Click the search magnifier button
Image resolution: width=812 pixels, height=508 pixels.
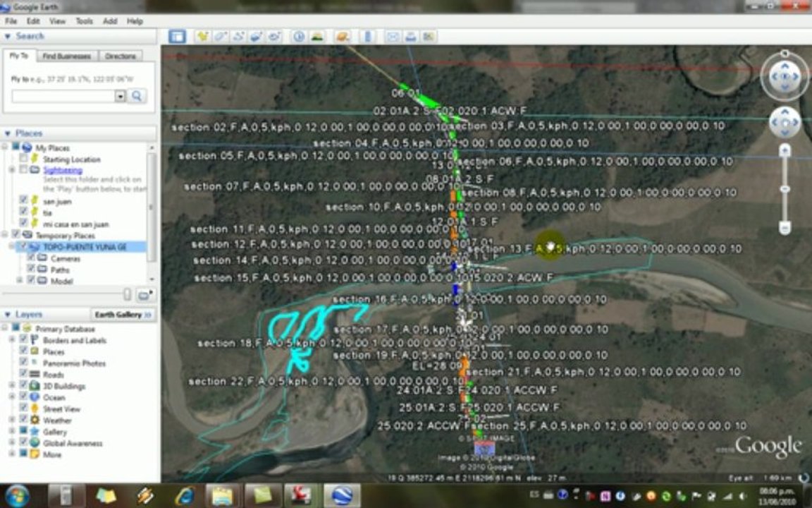pyautogui.click(x=137, y=96)
